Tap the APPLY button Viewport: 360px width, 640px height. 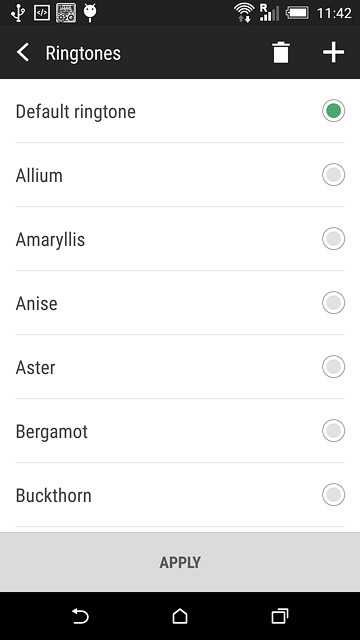(180, 562)
